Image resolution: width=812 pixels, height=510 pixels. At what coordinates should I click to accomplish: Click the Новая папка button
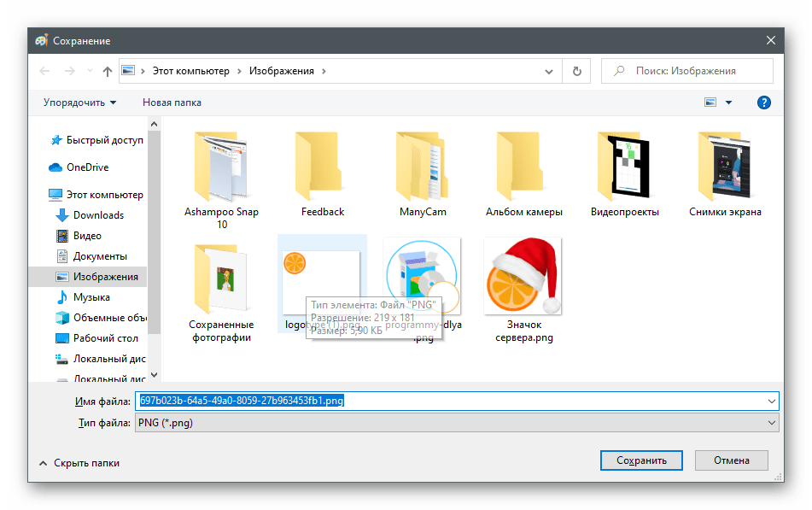(x=172, y=103)
